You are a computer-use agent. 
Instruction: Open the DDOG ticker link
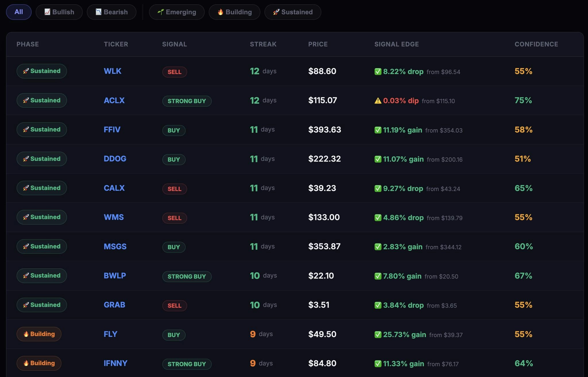115,159
